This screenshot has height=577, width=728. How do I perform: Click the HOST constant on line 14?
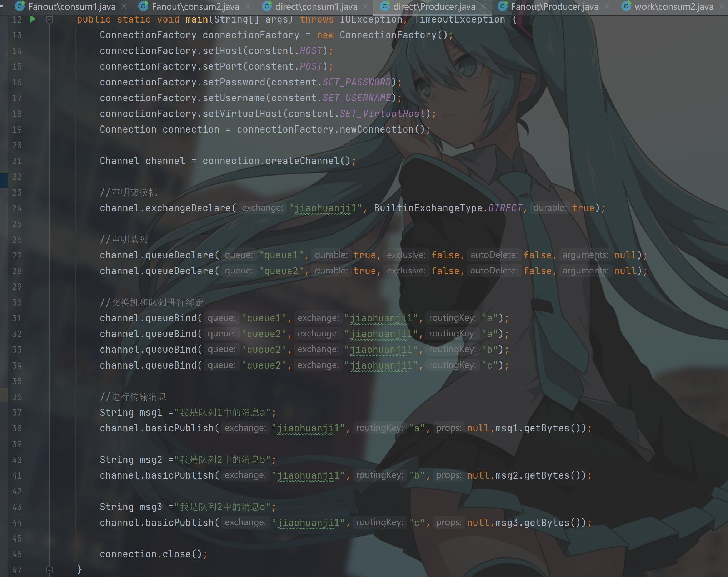[311, 51]
